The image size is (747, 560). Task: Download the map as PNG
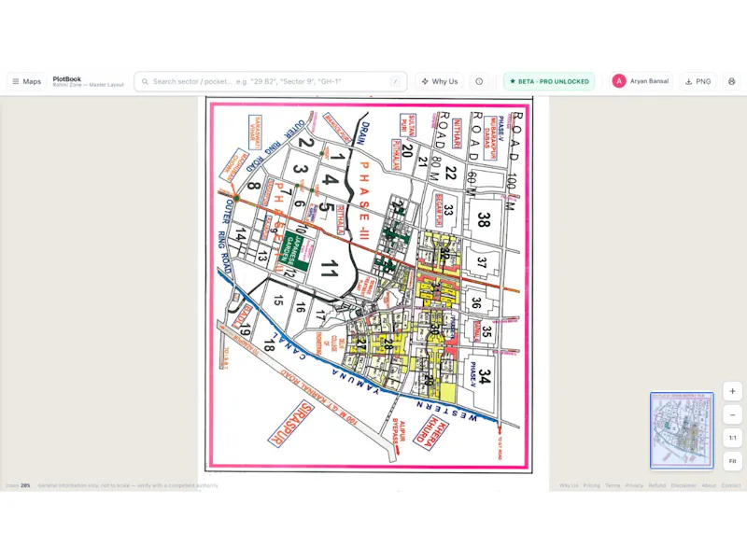[698, 81]
